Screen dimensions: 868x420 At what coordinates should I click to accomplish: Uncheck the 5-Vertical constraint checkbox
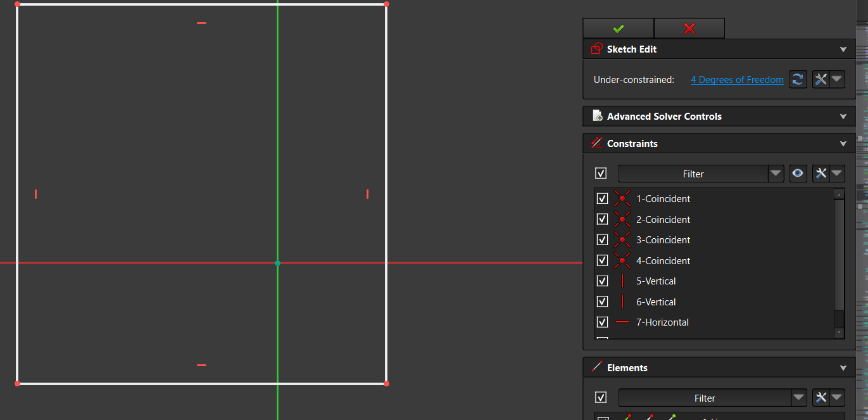coord(602,281)
